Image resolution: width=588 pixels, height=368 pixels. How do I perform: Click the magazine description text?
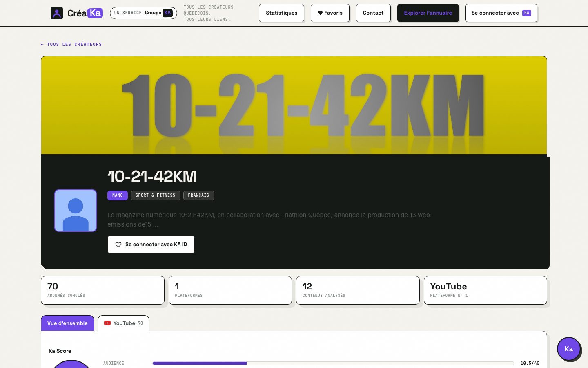point(270,220)
